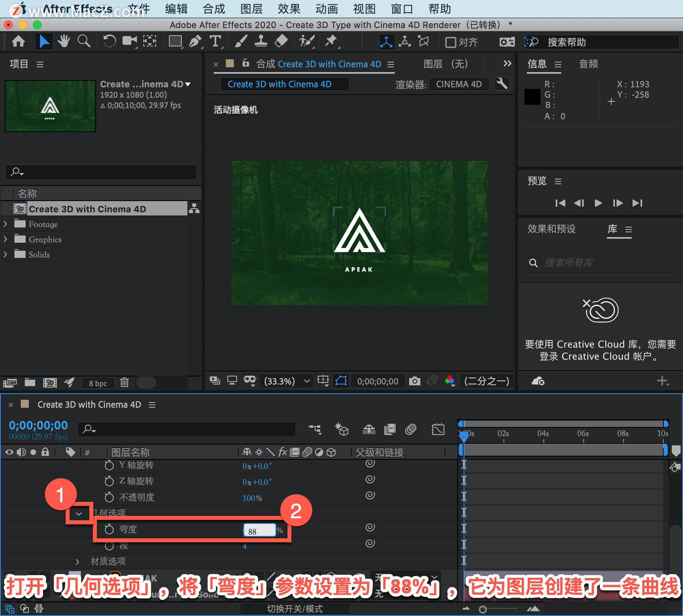Select the Pan Behind anchor point tool
Image resolution: width=683 pixels, height=616 pixels.
click(150, 41)
